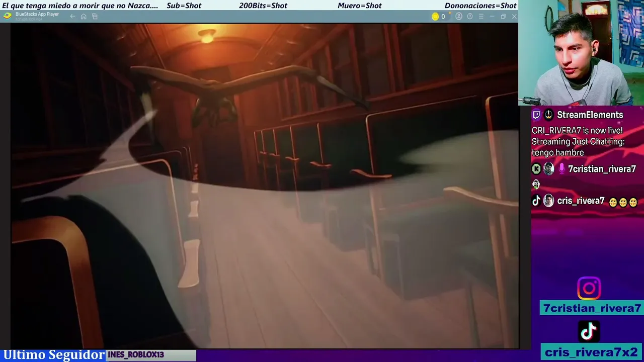Click the 'Muero=Shot' banner text
Viewport: 644px width, 362px height.
tap(360, 6)
